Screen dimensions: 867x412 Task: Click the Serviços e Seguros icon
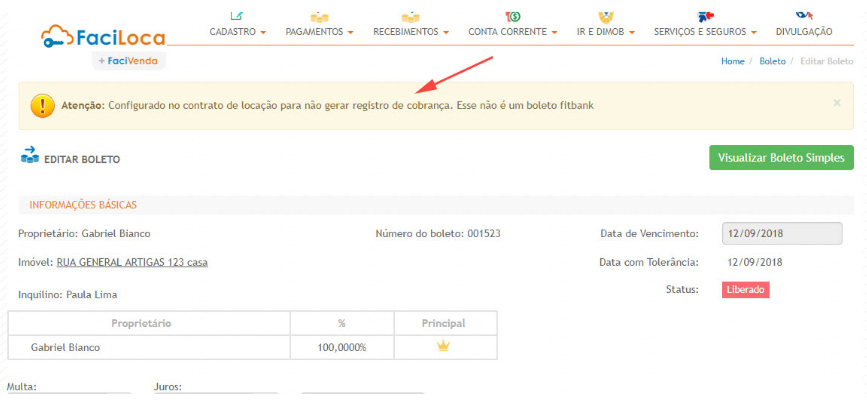(x=705, y=16)
